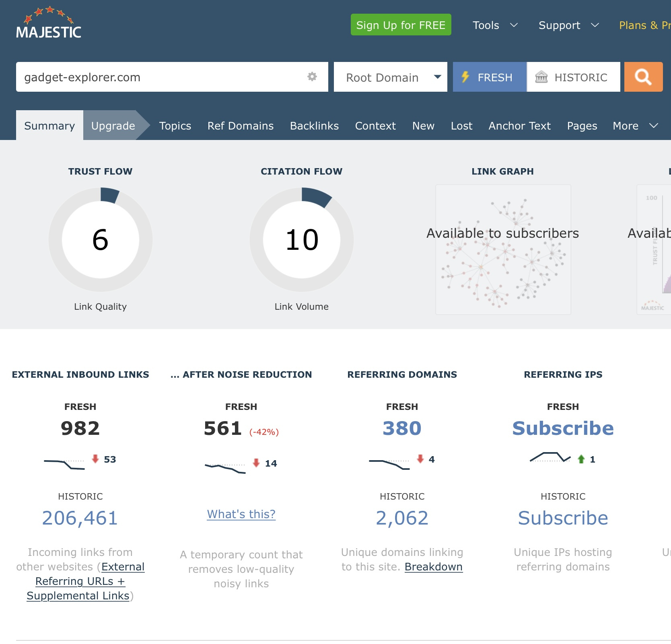Click the REFERRING DOMAINS heading
Screen dimensions: 671x644
tap(402, 374)
